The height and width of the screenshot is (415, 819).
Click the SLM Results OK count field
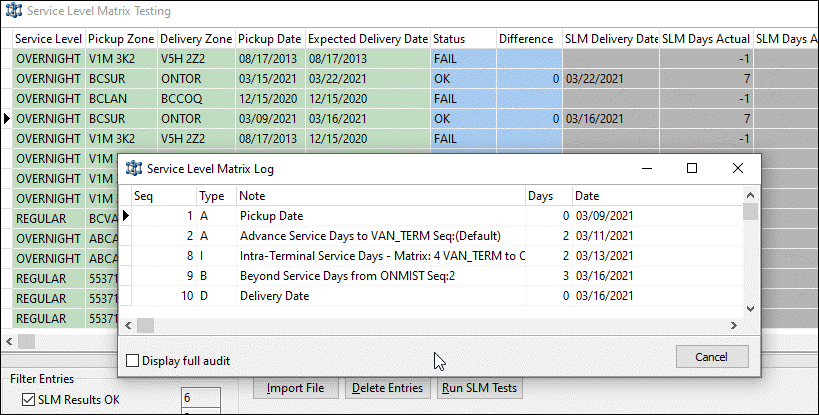(x=200, y=397)
